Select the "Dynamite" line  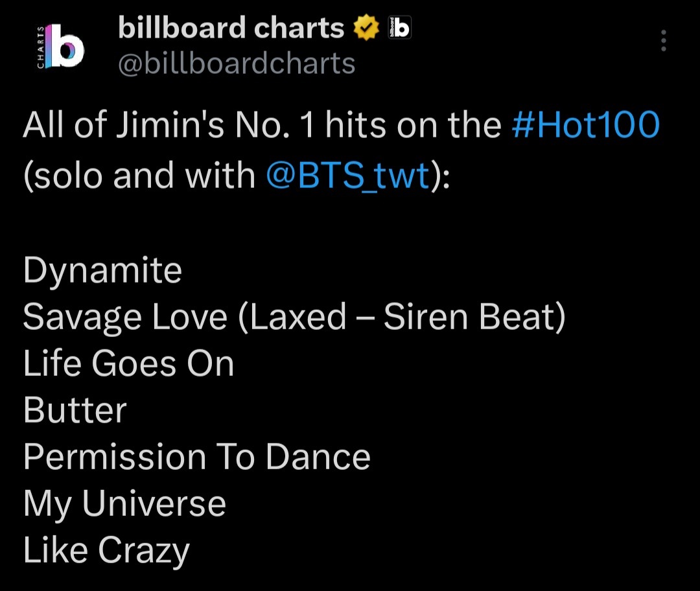pos(102,271)
